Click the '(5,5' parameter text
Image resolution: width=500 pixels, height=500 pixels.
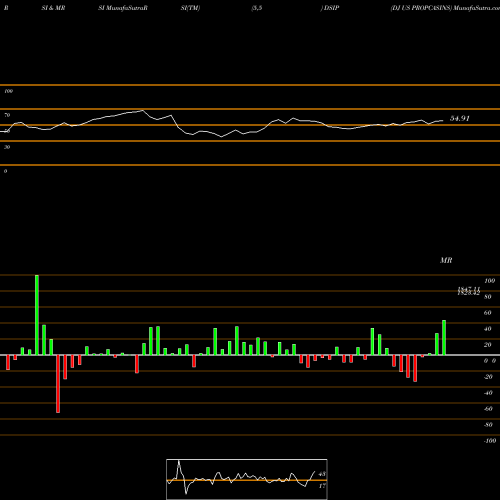tap(257, 8)
